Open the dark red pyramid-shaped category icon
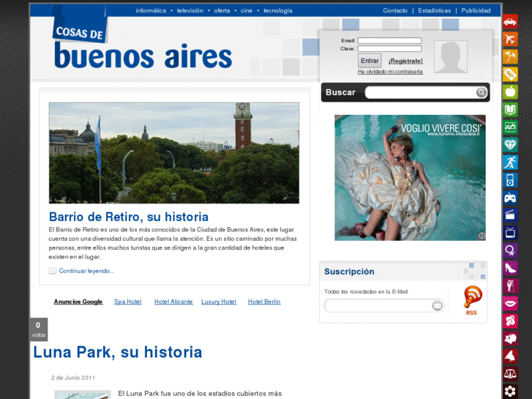This screenshot has height=399, width=532. pyautogui.click(x=510, y=357)
